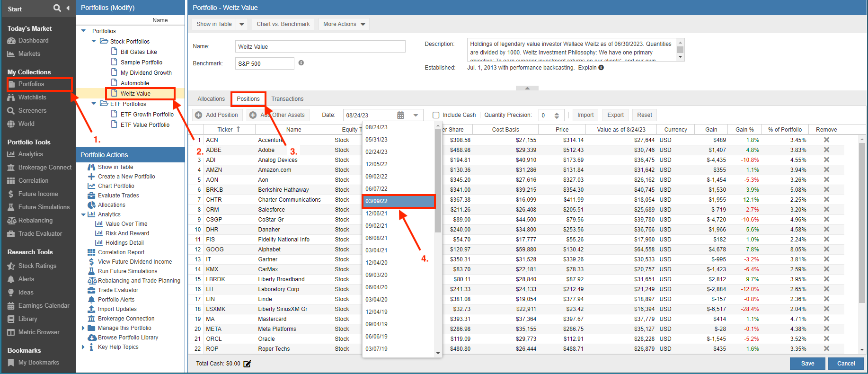This screenshot has height=374, width=868.
Task: Click the Name input field
Action: 320,46
